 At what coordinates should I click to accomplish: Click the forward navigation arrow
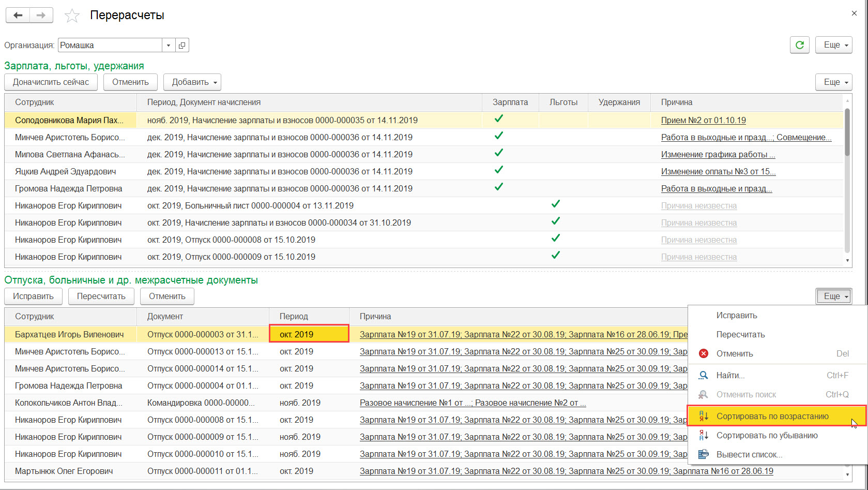41,15
